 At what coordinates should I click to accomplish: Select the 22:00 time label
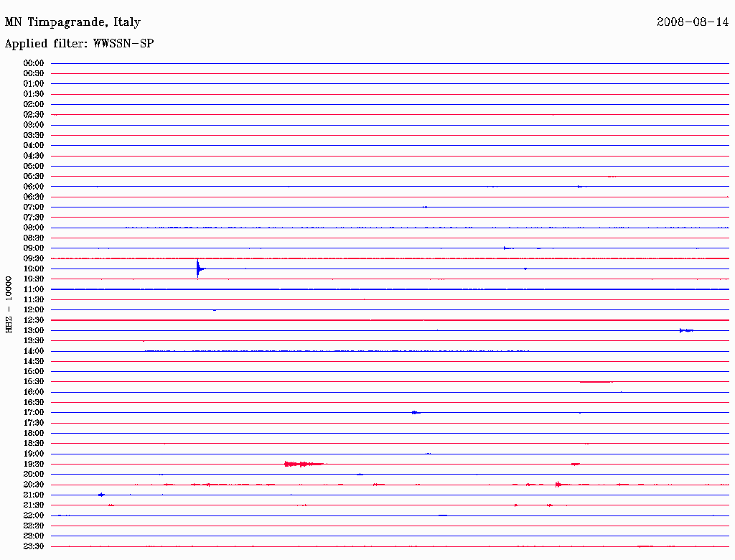pos(34,515)
